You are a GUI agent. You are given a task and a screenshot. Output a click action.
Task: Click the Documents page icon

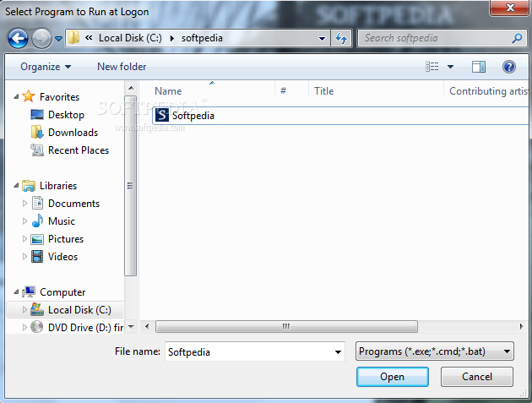(x=37, y=203)
